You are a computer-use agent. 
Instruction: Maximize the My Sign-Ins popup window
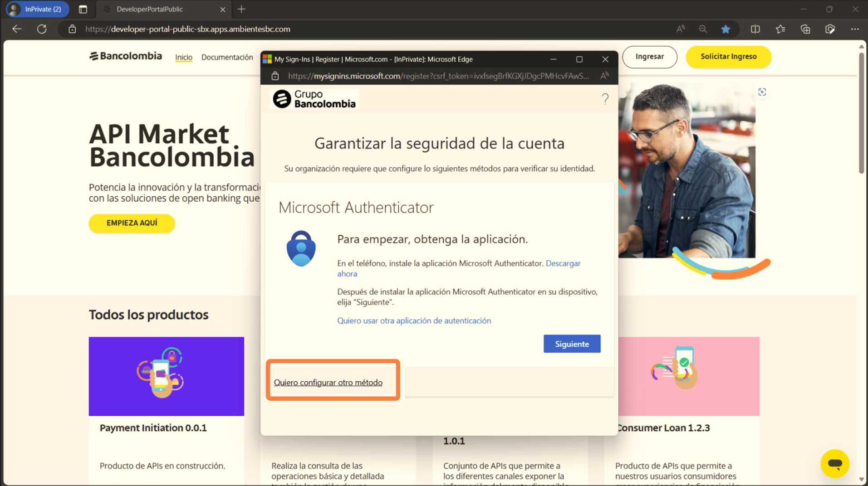pyautogui.click(x=579, y=59)
